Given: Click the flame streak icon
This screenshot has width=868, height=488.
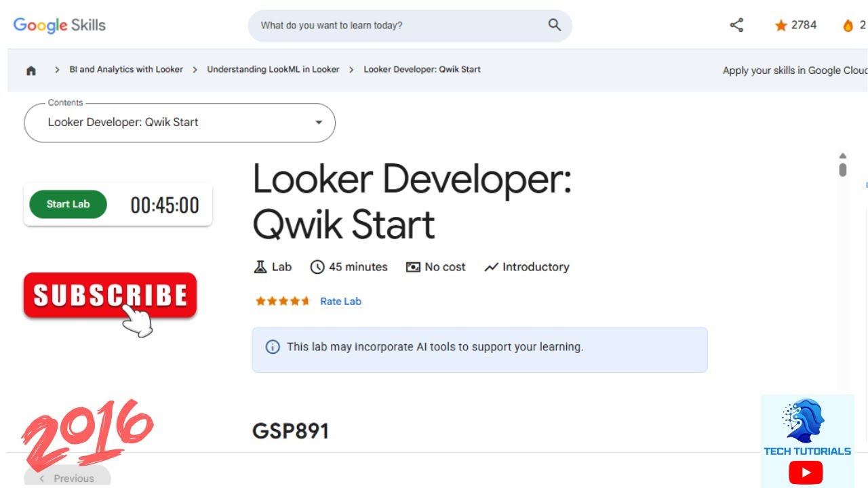Looking at the screenshot, I should pyautogui.click(x=848, y=26).
